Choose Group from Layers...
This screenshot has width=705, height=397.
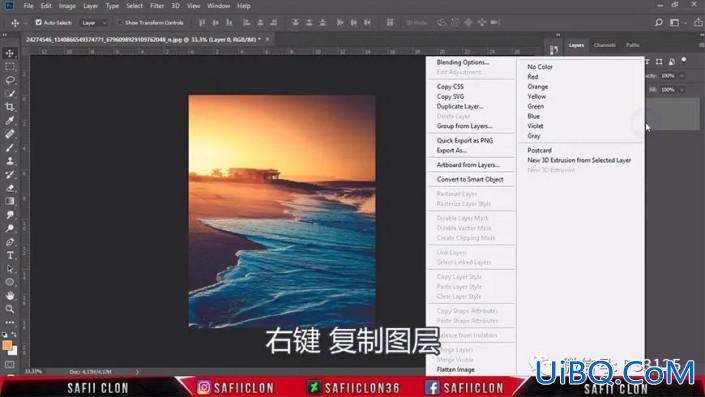coord(464,126)
